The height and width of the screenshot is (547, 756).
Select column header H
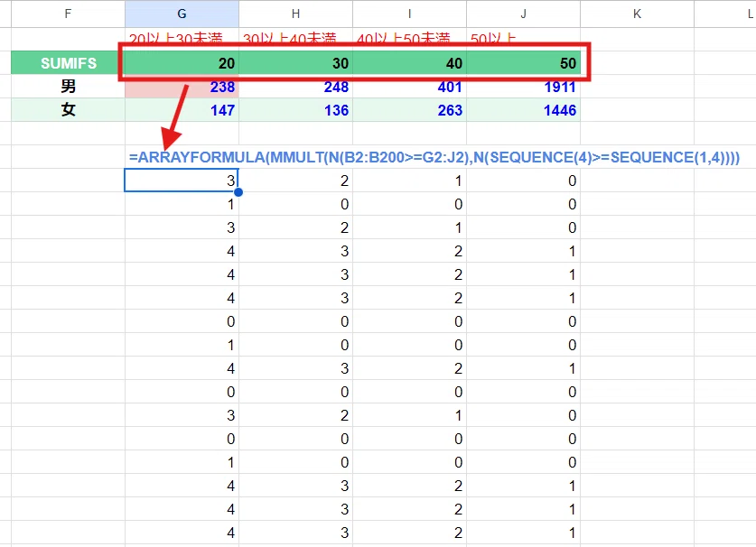pos(295,14)
